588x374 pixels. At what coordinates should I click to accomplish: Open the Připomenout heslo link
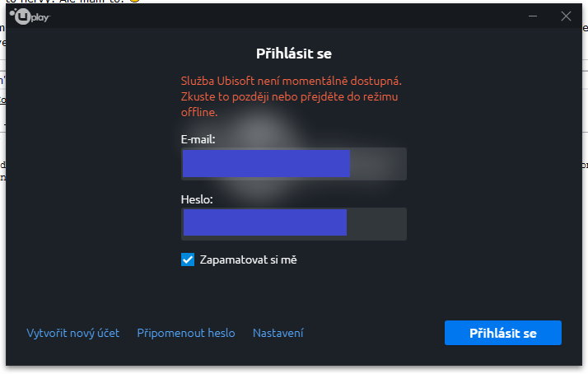[x=186, y=333]
